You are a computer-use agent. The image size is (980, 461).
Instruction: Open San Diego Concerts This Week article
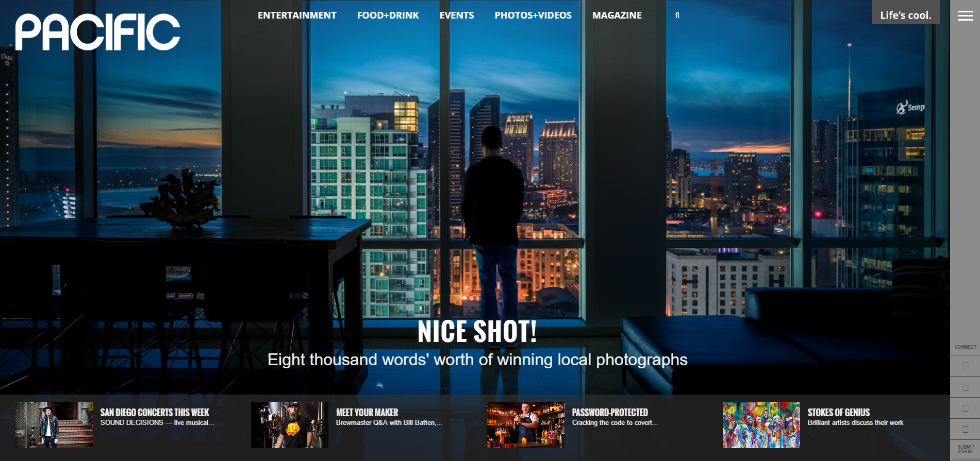point(155,413)
